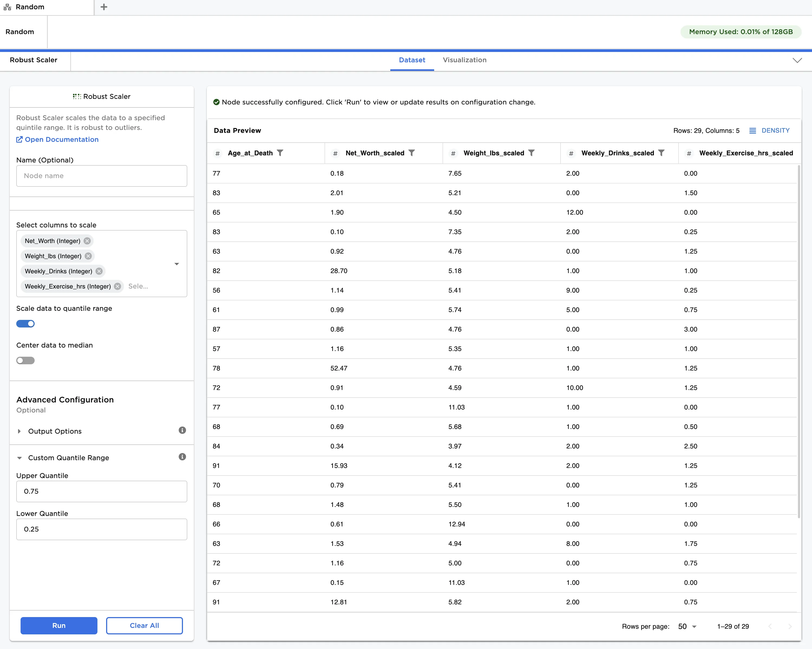Filter the Age_at_Death column

[280, 153]
